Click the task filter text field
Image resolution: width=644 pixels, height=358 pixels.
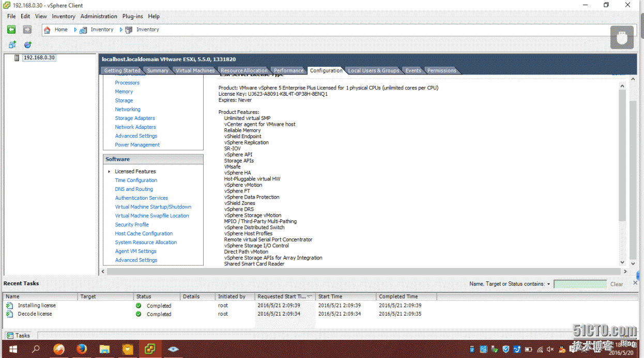coord(580,284)
